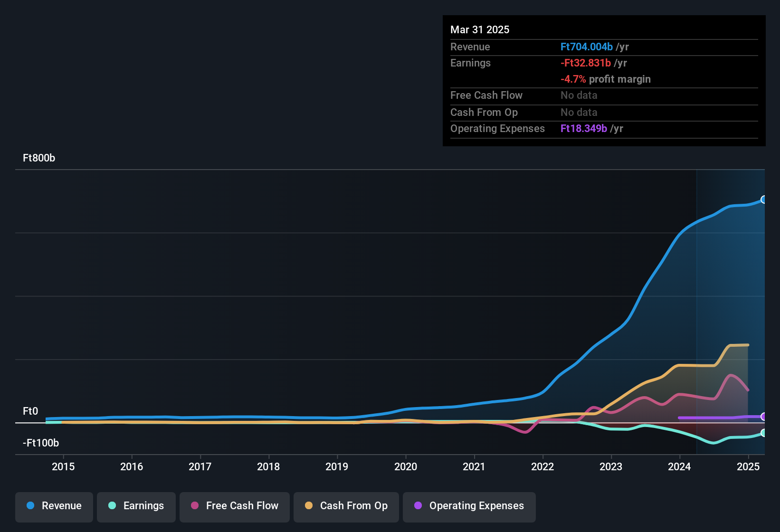Click the 2025 x-axis label
Viewport: 780px width, 532px height.
[748, 466]
